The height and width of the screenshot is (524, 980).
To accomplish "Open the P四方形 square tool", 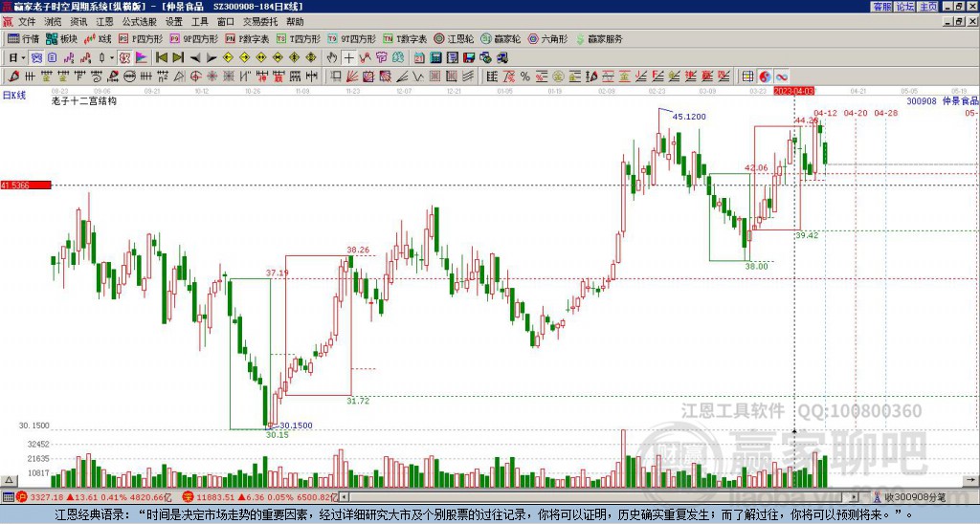I will click(x=141, y=38).
